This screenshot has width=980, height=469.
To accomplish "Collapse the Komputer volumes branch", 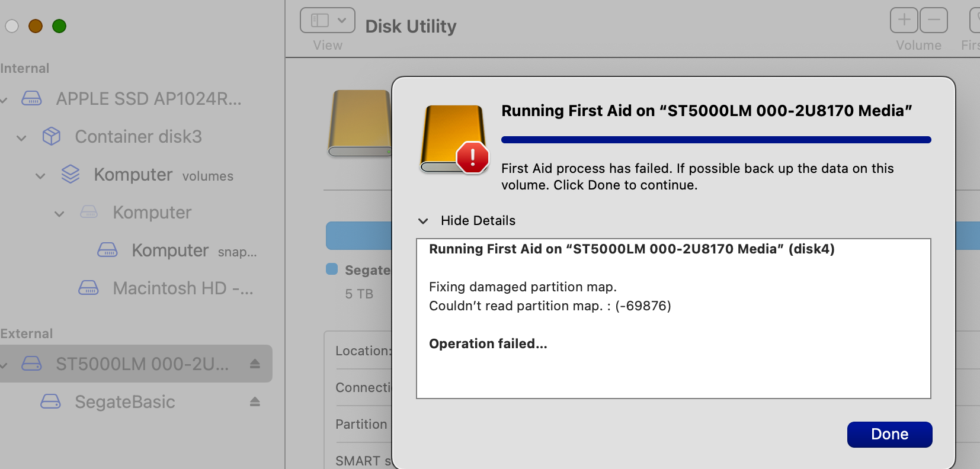I will click(40, 175).
